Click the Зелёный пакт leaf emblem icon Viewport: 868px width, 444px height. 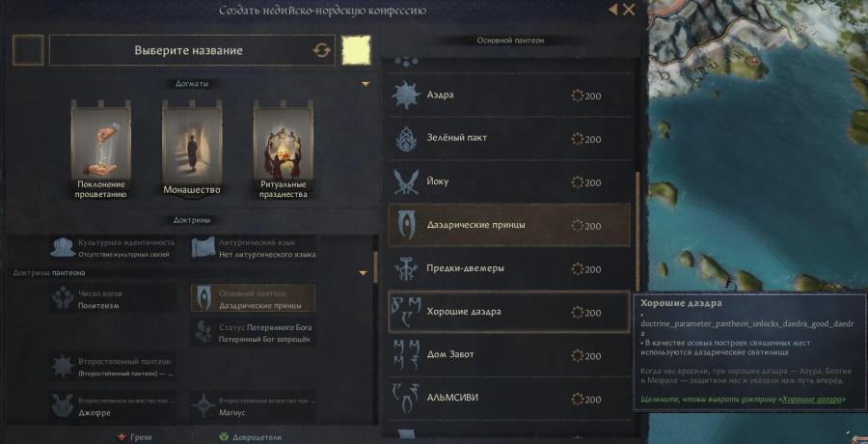point(406,138)
